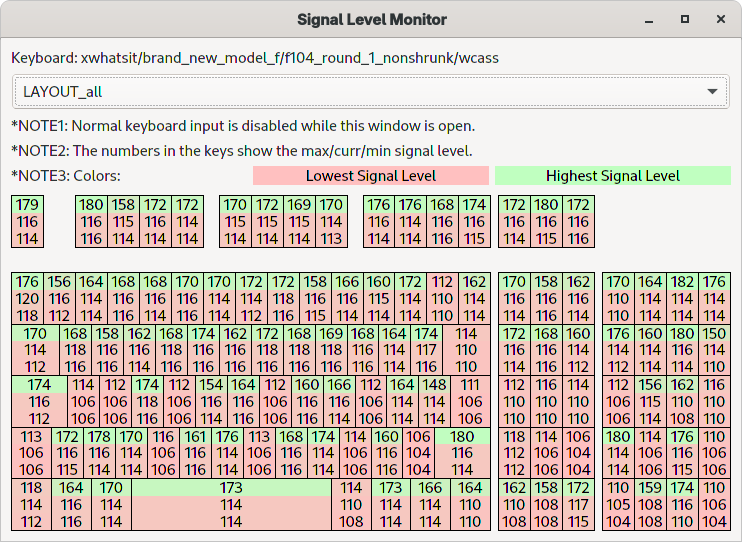Open the LAYOUT_all layout dropdown
This screenshot has width=742, height=542.
[371, 91]
